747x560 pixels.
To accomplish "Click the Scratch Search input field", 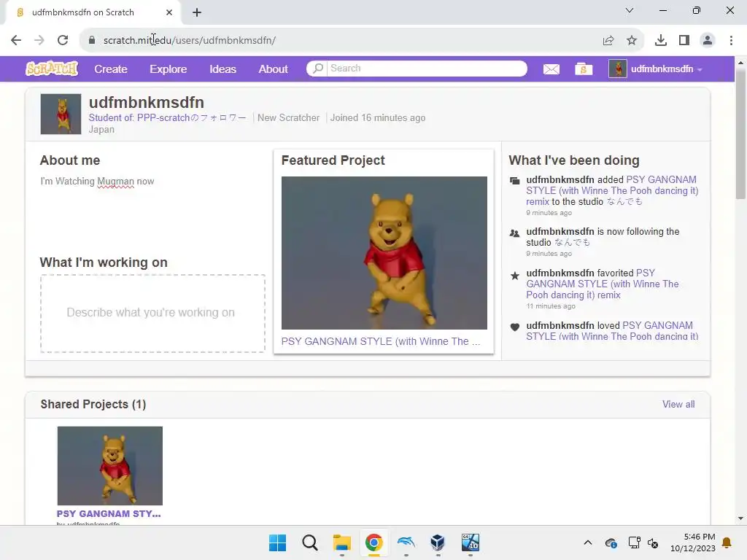I will coord(427,68).
